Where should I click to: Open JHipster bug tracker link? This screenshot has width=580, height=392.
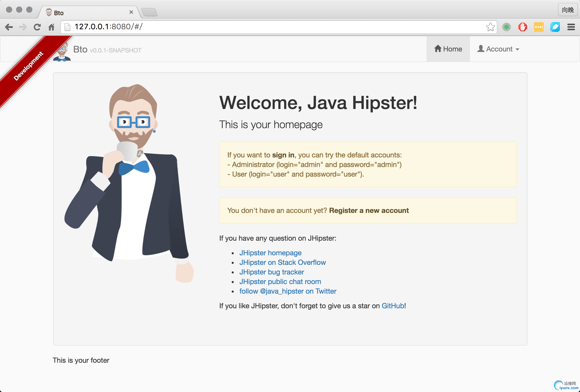272,272
